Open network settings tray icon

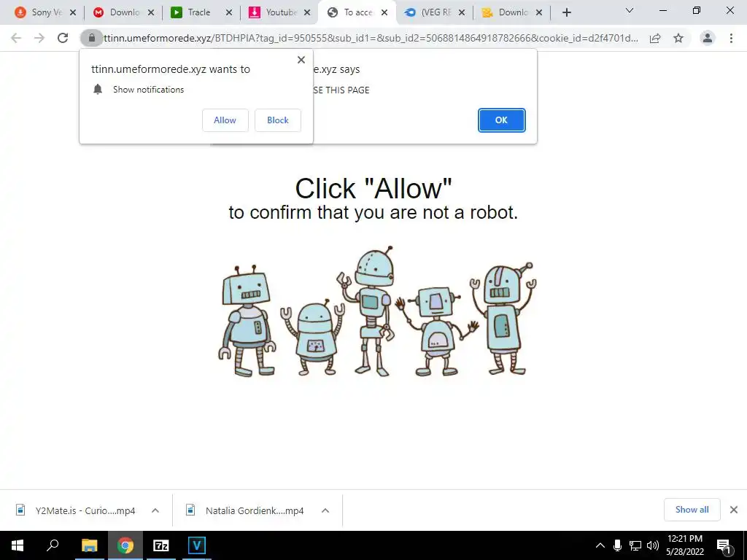coord(635,545)
